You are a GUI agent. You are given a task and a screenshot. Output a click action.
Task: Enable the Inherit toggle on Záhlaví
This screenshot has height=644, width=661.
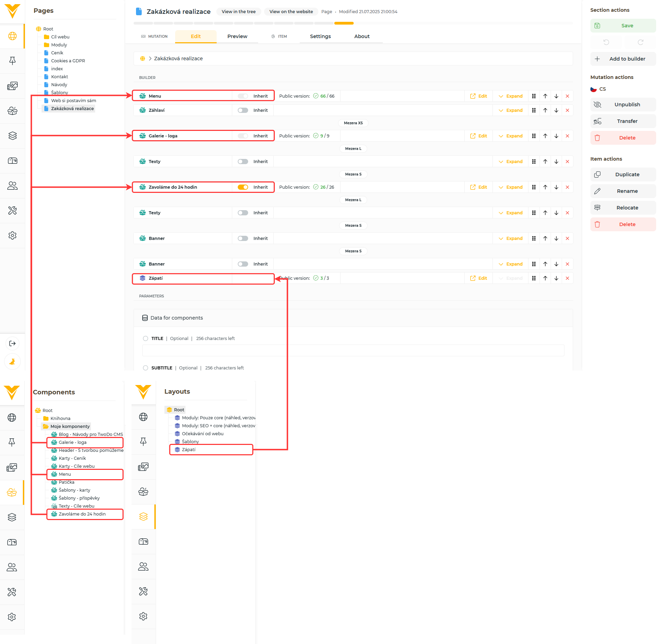point(243,110)
